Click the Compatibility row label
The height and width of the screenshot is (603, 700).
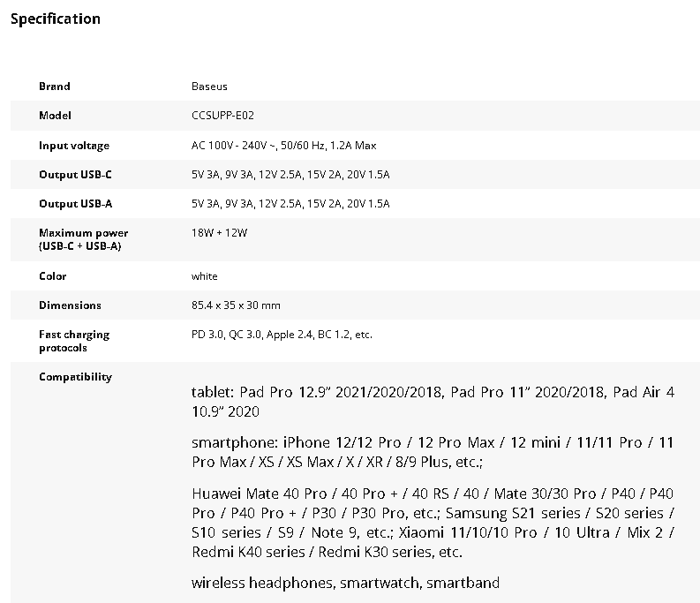[x=75, y=377]
